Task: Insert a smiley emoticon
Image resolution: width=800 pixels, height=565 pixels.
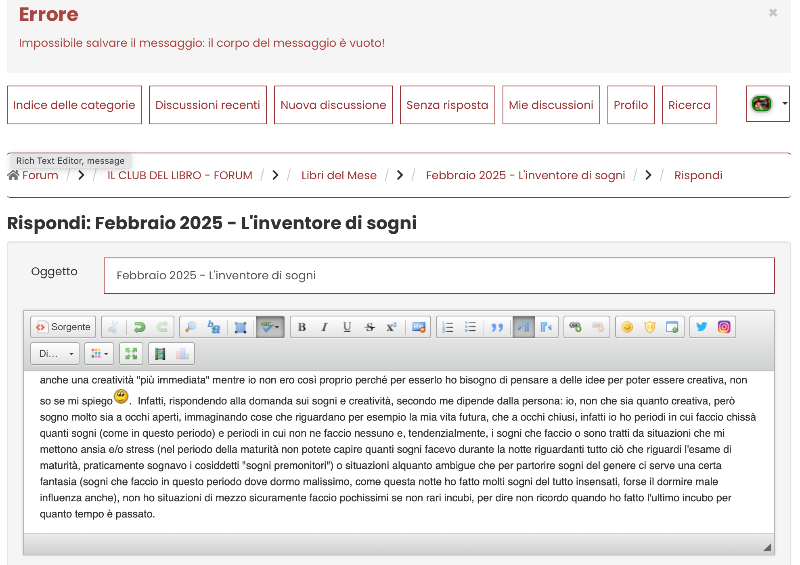Action: [627, 327]
